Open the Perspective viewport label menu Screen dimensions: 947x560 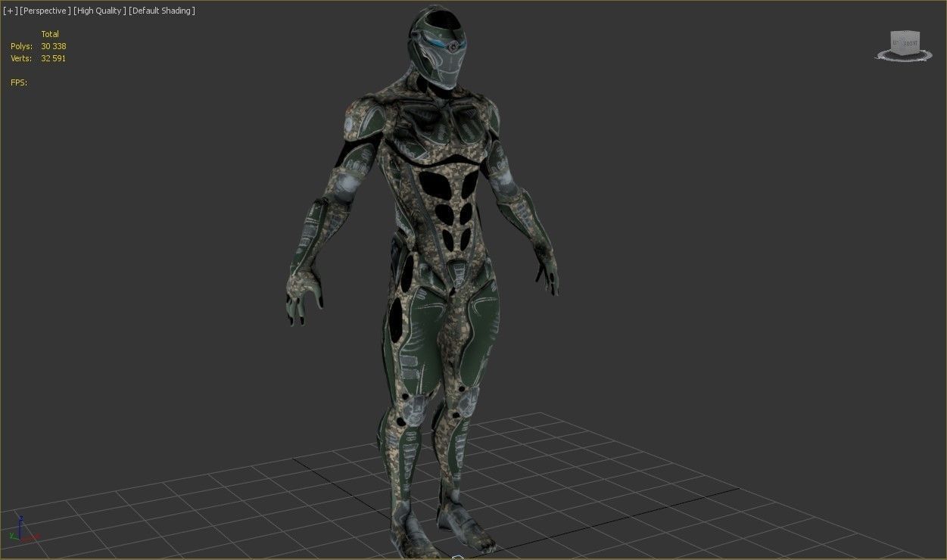pyautogui.click(x=45, y=11)
